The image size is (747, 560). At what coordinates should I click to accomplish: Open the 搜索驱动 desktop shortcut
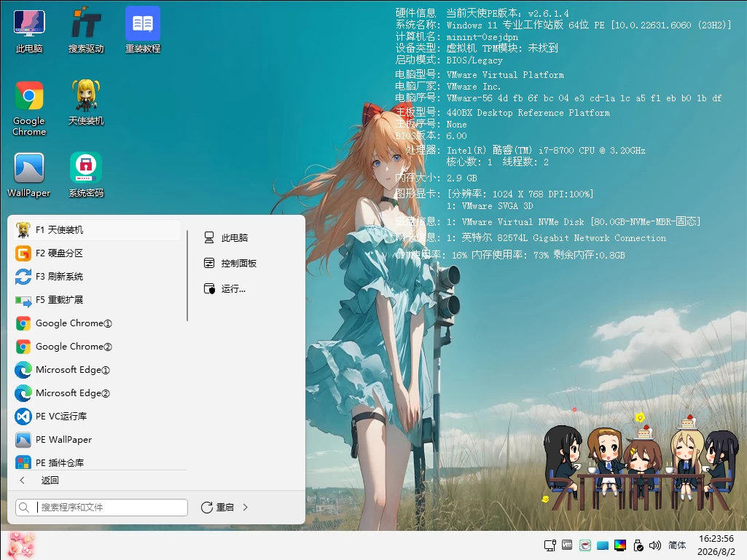coord(86,31)
